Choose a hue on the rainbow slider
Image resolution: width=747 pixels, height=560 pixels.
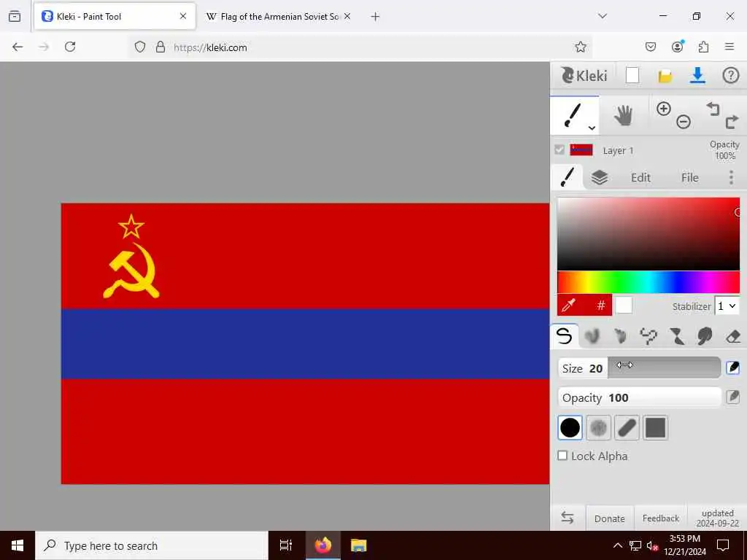point(649,282)
